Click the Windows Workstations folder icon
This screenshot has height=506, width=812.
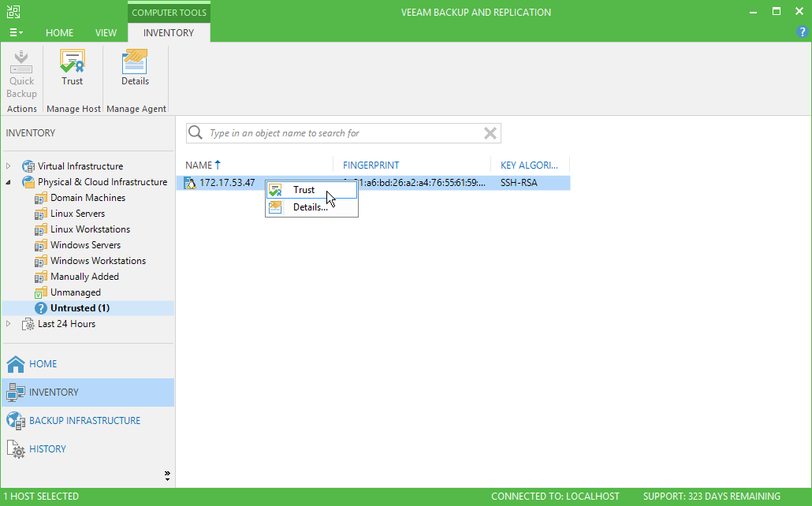41,261
